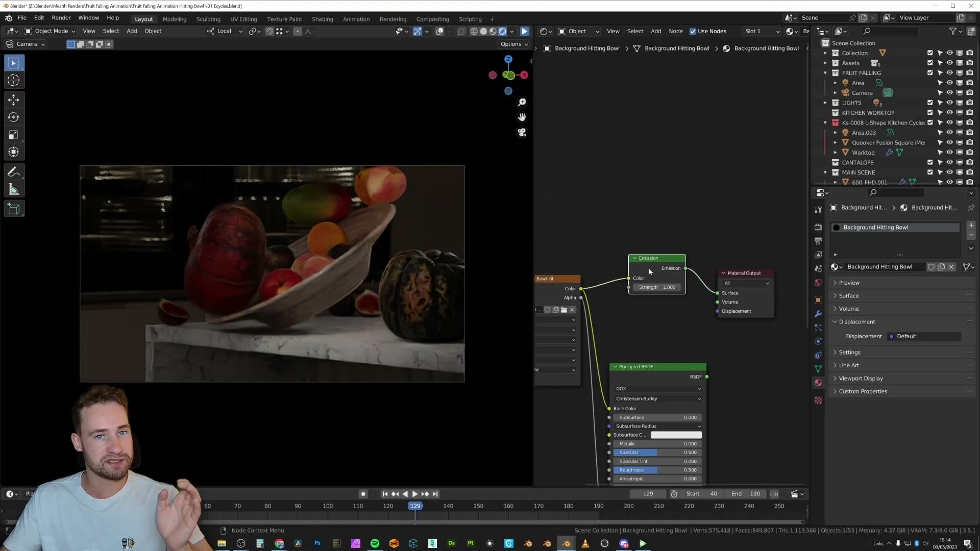Unlink the Background Hitting Bowl material
The width and height of the screenshot is (980, 551).
(951, 267)
